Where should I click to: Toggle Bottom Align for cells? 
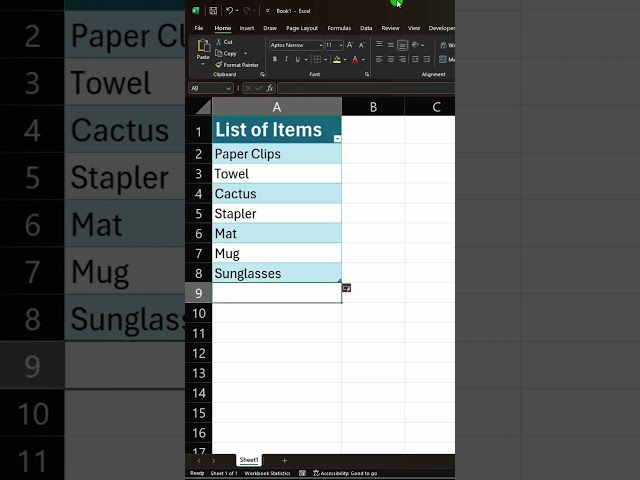pyautogui.click(x=402, y=45)
